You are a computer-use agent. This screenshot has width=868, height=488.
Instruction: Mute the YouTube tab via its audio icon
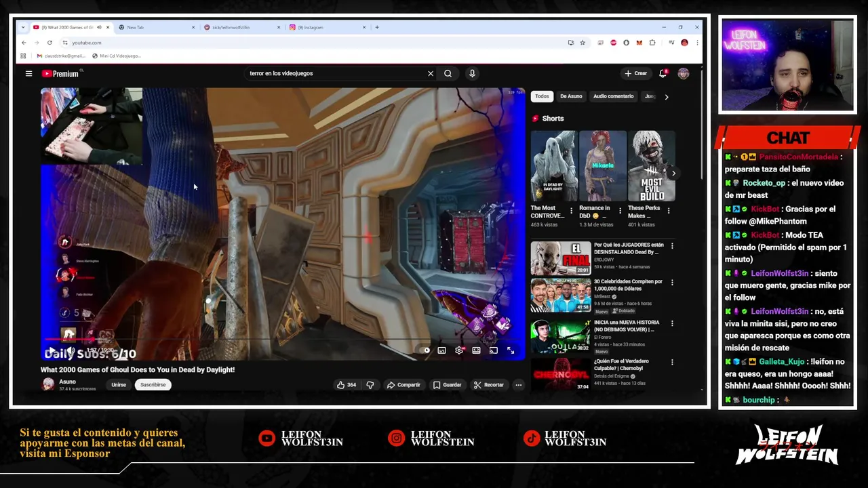99,27
